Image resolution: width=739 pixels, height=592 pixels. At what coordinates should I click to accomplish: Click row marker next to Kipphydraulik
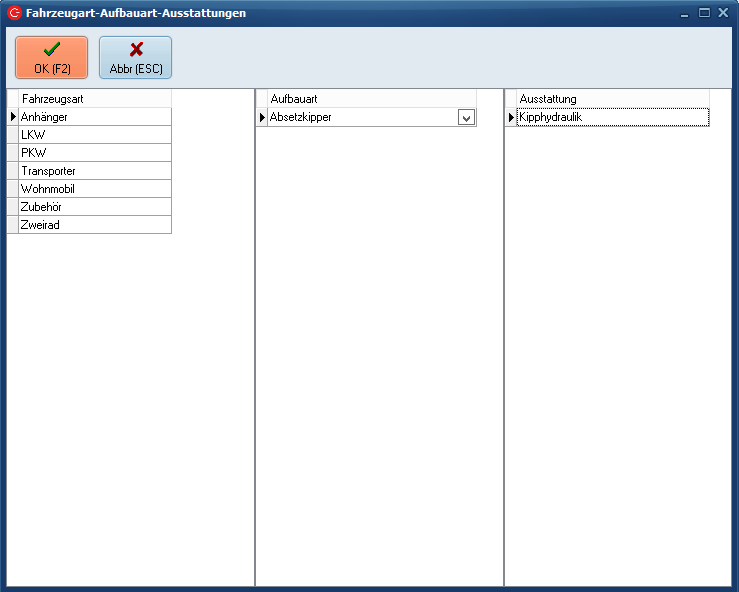click(511, 117)
